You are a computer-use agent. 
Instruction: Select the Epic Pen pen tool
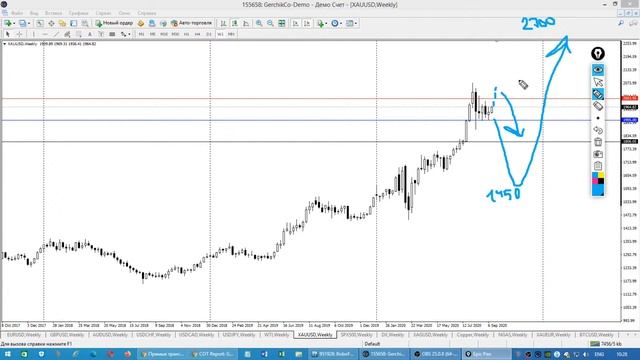tap(598, 94)
